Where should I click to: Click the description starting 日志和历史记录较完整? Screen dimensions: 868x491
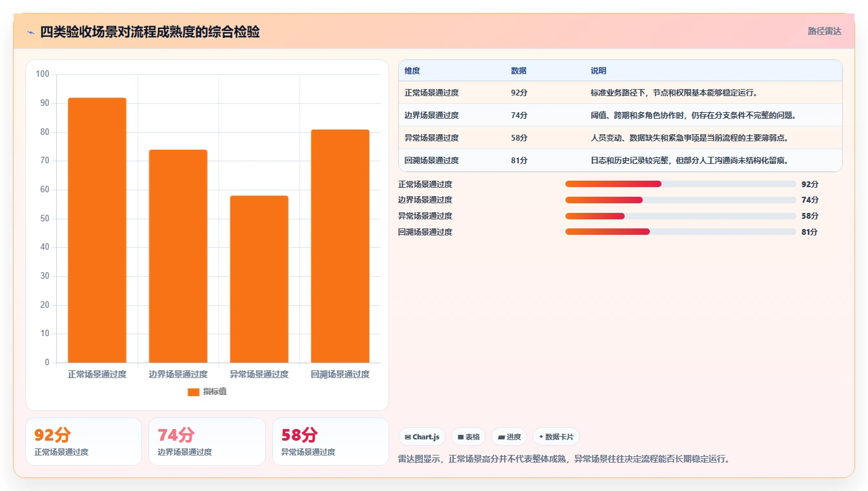click(689, 161)
